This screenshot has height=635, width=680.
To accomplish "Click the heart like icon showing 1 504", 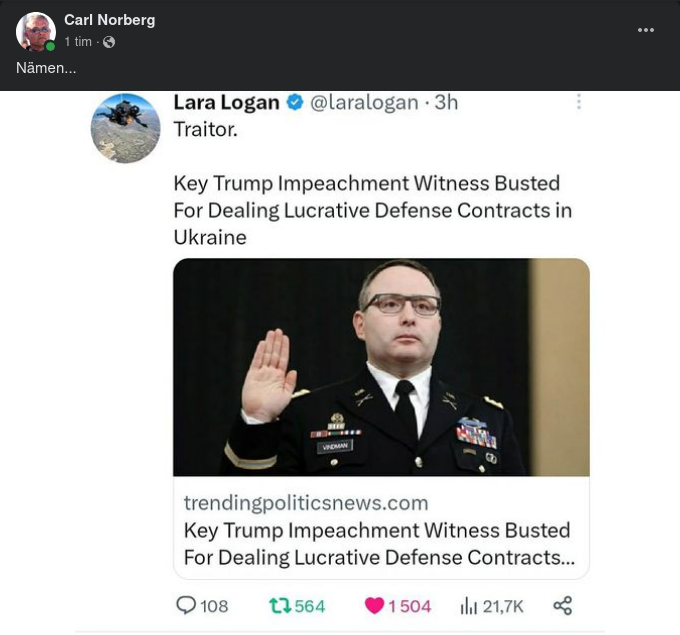I will coord(374,605).
